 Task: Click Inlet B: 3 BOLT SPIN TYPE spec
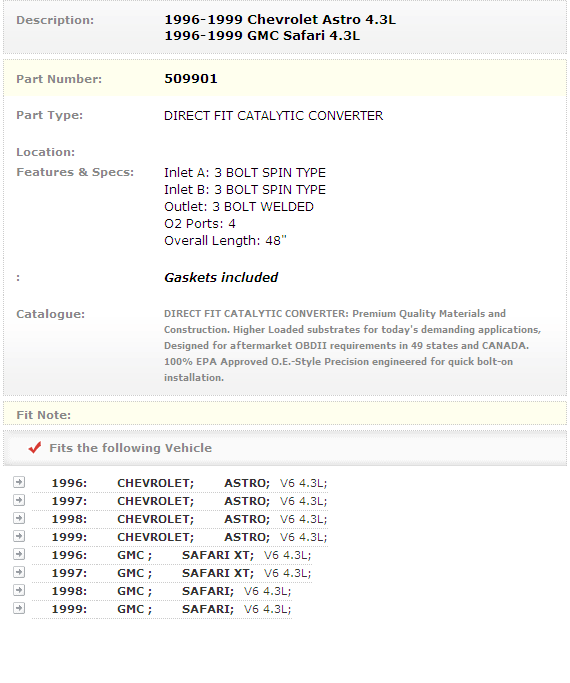245,190
